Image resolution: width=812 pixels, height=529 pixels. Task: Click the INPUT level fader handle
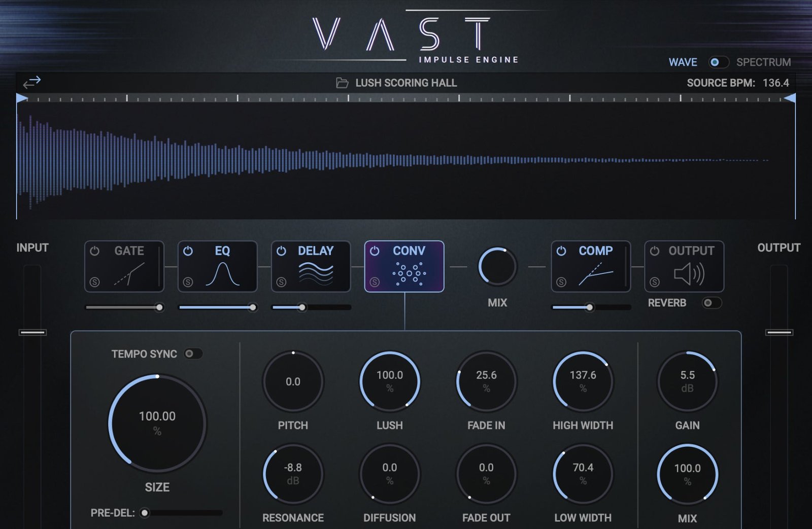tap(32, 332)
